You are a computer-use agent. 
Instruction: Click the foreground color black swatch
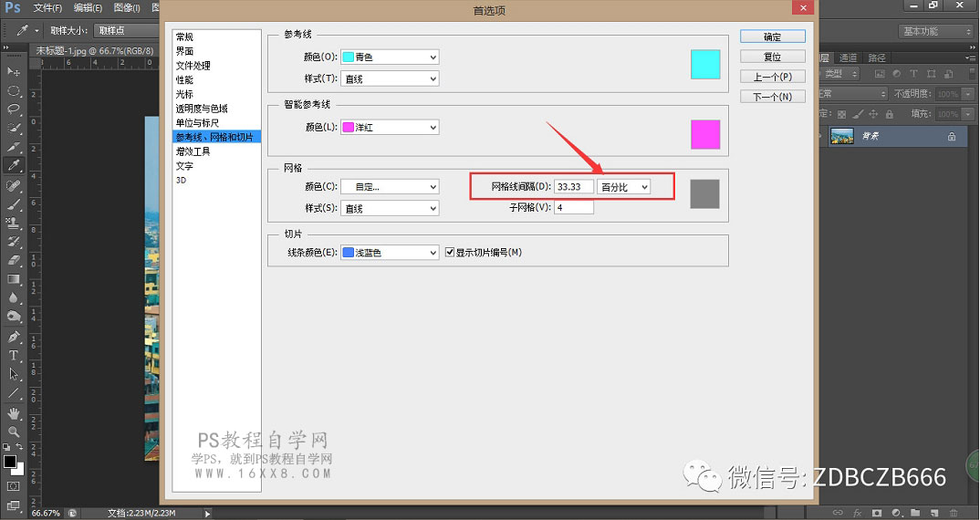coord(10,462)
